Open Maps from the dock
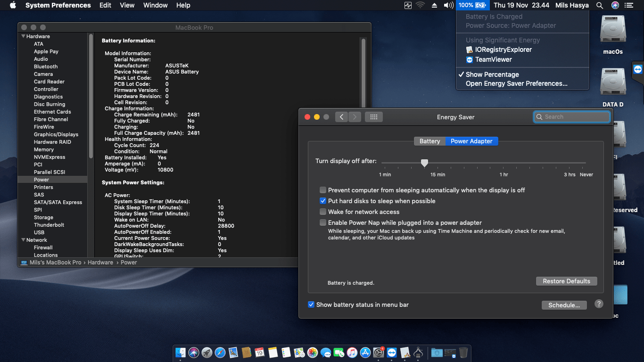Screen dimensions: 644x362 299,352
